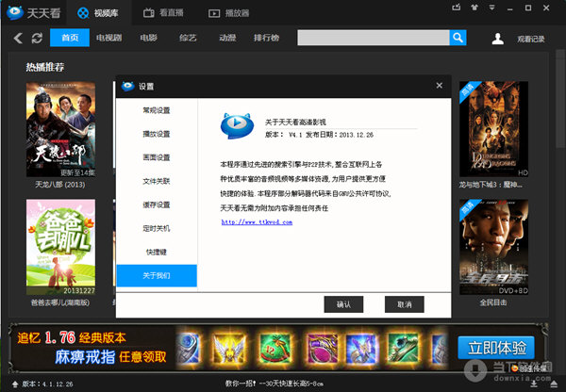Select 播放设置 in settings sidebar
Image resolution: width=566 pixels, height=392 pixels.
(x=157, y=134)
